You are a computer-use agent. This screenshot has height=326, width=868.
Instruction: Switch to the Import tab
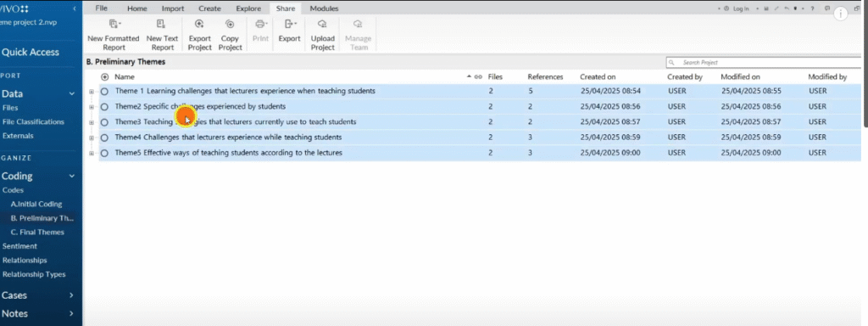(x=173, y=8)
